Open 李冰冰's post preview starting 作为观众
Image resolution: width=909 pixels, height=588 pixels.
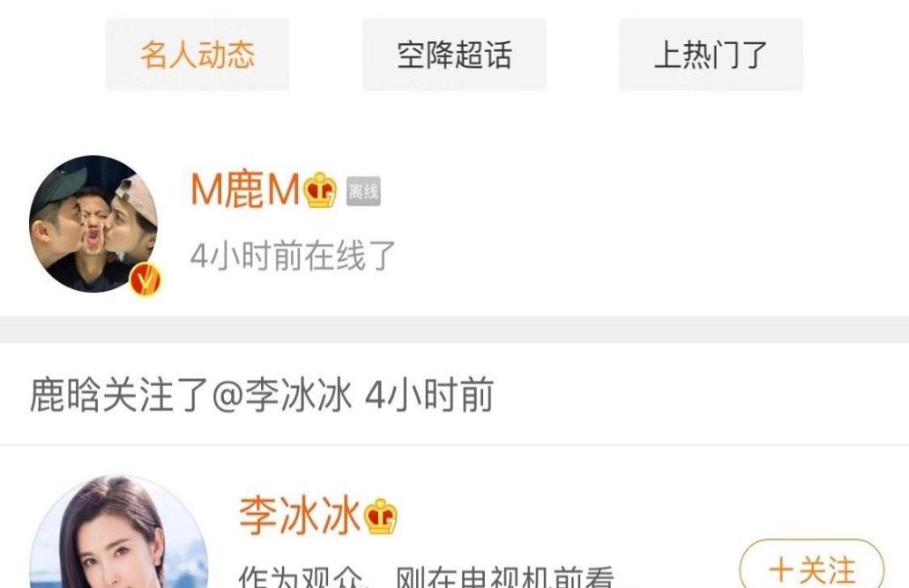click(x=427, y=577)
